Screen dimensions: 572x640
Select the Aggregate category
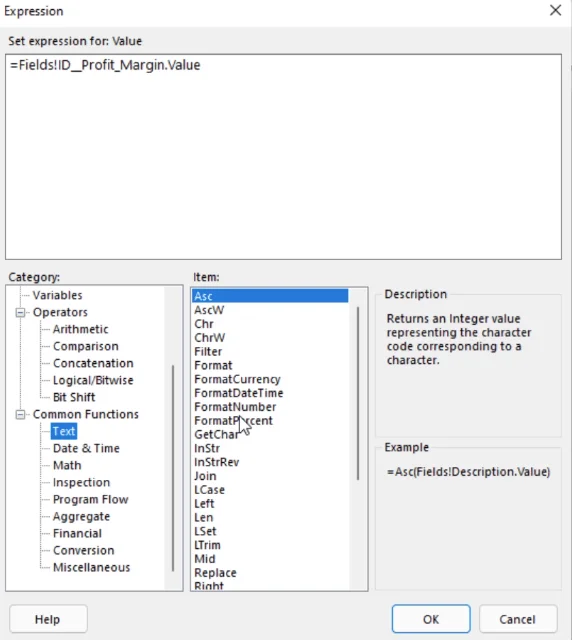point(81,516)
